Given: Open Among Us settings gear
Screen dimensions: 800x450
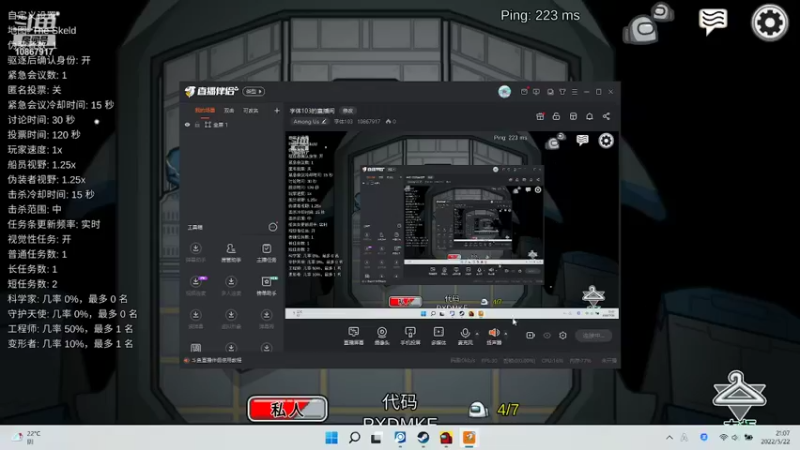Looking at the screenshot, I should click(x=769, y=22).
